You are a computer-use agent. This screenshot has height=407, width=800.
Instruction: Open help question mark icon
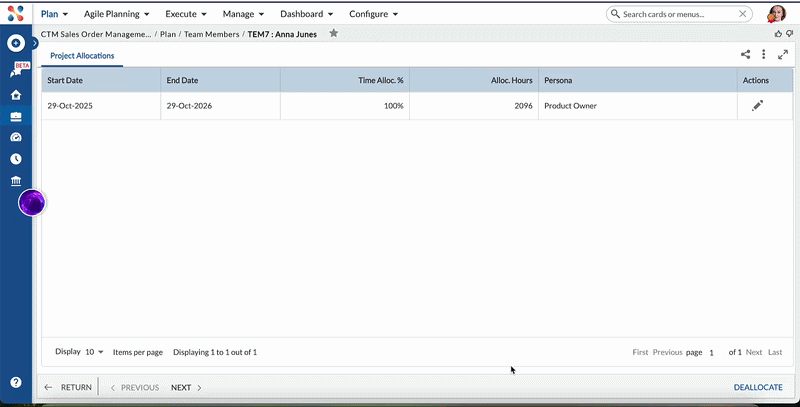click(16, 382)
